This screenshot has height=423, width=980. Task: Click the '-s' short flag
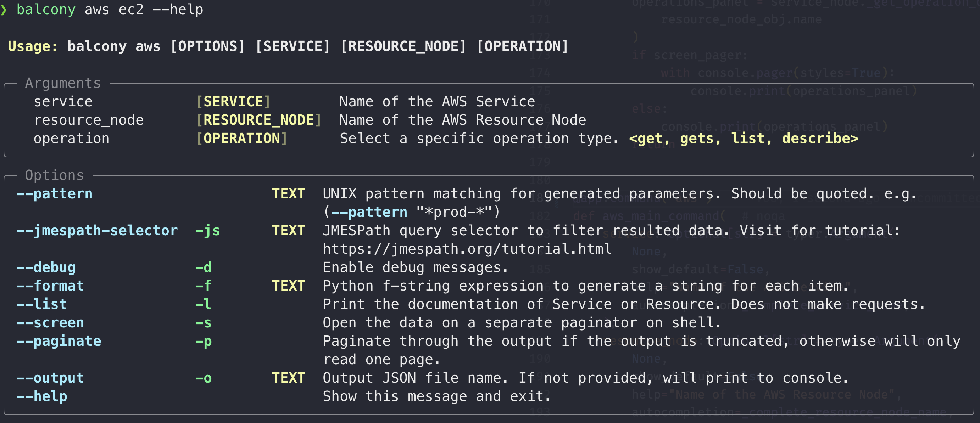pyautogui.click(x=204, y=323)
